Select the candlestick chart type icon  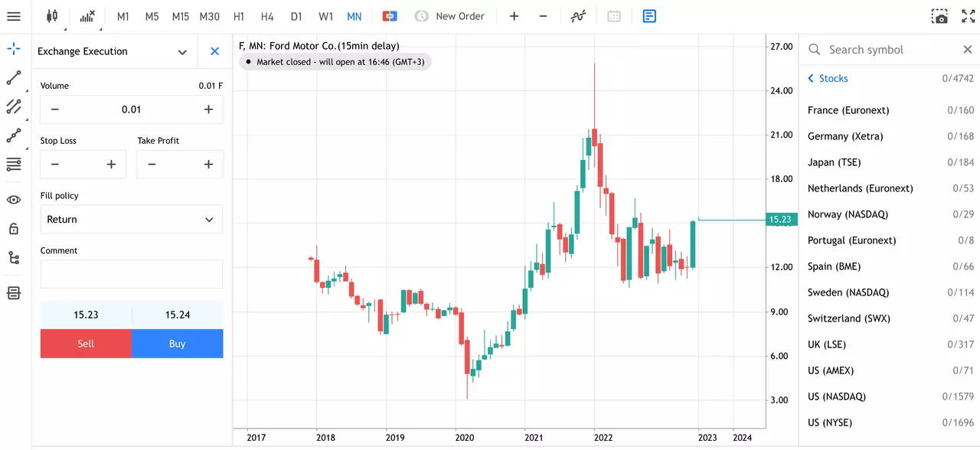point(52,16)
